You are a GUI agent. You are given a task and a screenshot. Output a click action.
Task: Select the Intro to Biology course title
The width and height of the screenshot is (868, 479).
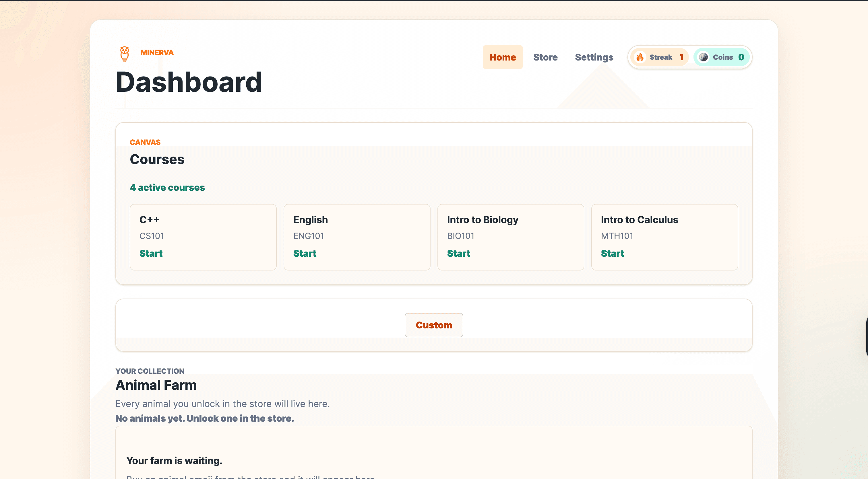click(483, 220)
